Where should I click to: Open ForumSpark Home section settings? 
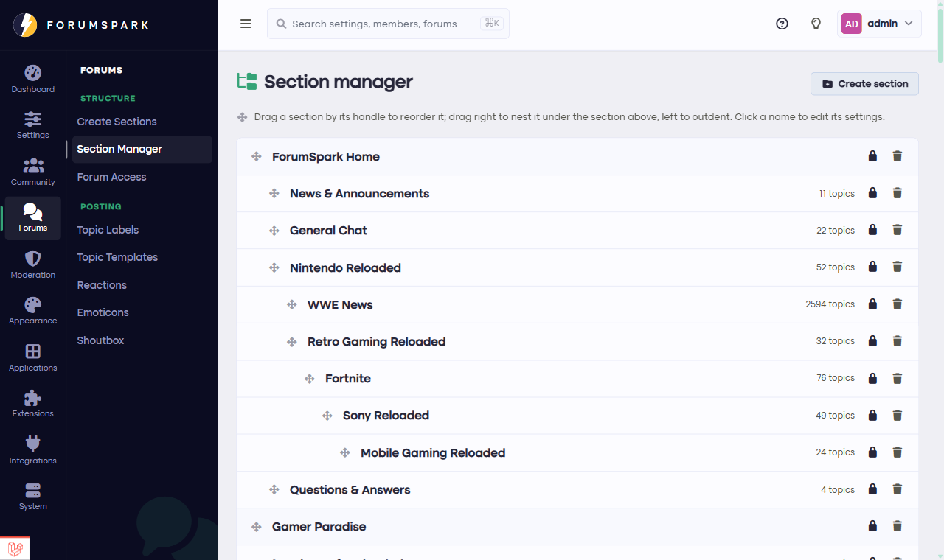pyautogui.click(x=326, y=157)
